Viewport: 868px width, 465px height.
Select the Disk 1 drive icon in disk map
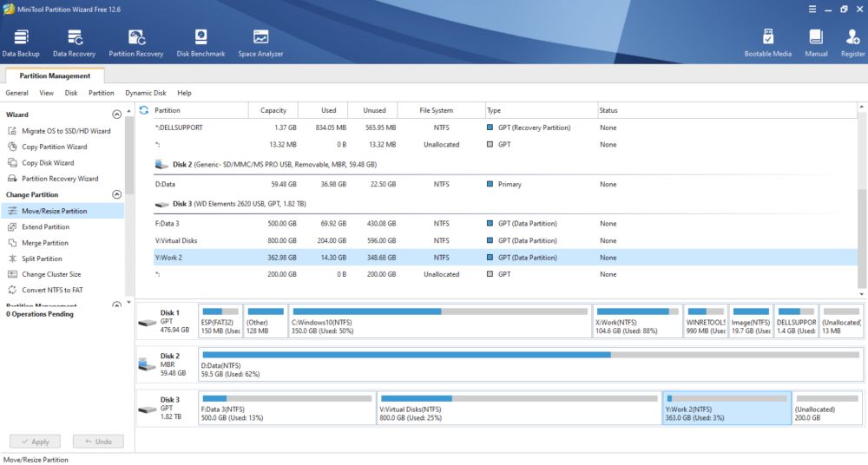148,323
